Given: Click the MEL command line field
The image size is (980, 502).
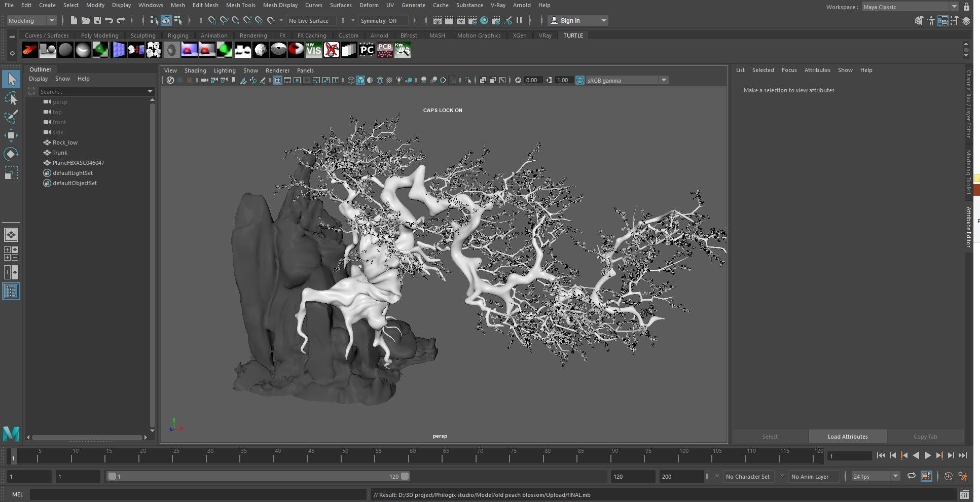Looking at the screenshot, I should (x=198, y=494).
